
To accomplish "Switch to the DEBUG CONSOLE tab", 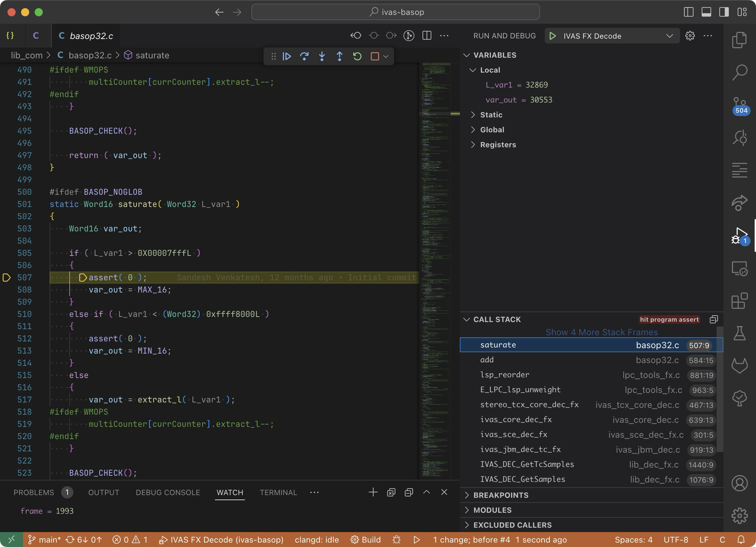I will pyautogui.click(x=168, y=492).
